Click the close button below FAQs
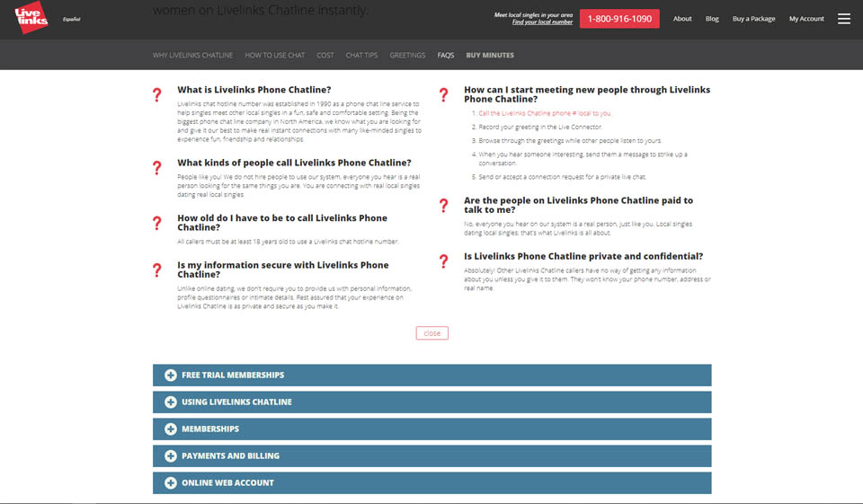This screenshot has width=863, height=504. [x=431, y=333]
